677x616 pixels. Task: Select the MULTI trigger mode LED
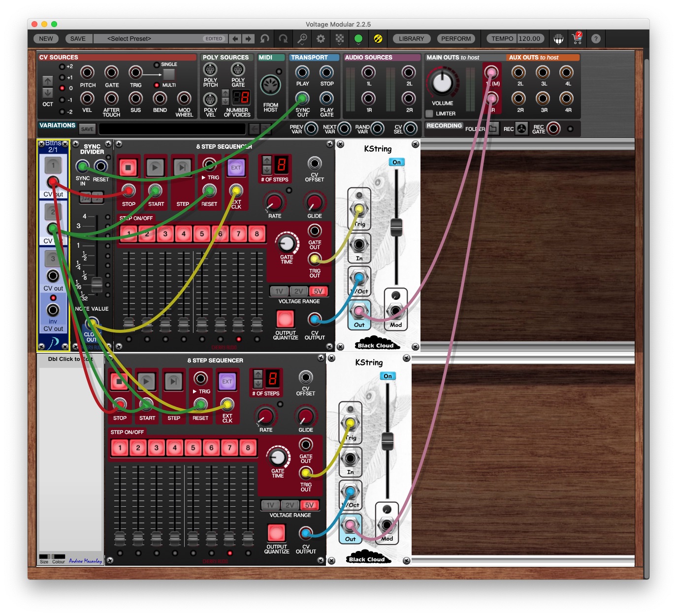[157, 85]
